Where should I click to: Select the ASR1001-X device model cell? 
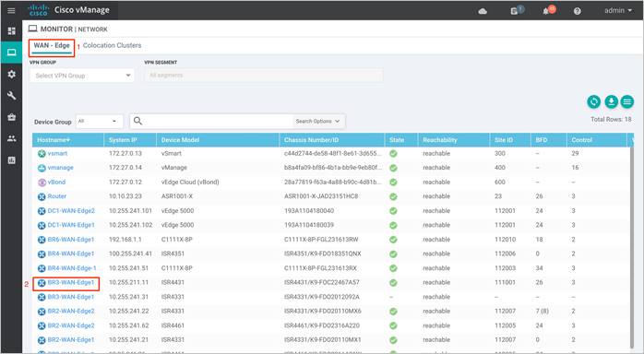[177, 196]
